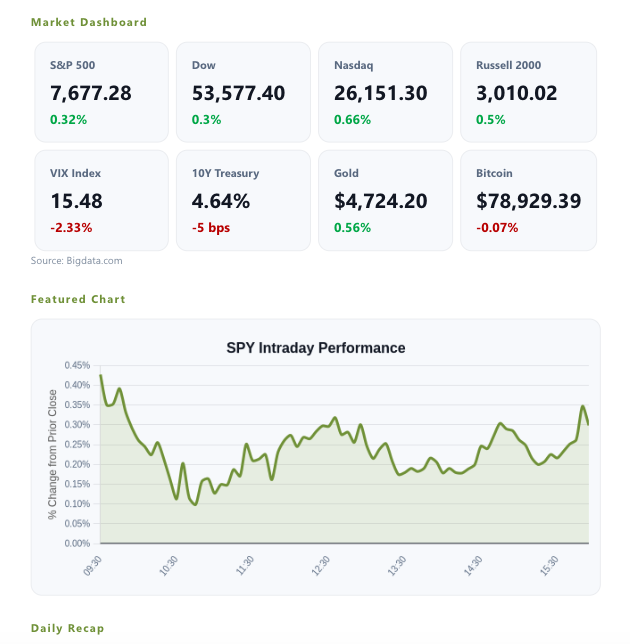The width and height of the screenshot is (630, 644).
Task: Click the Bitcoin price $78,929.39
Action: (529, 201)
